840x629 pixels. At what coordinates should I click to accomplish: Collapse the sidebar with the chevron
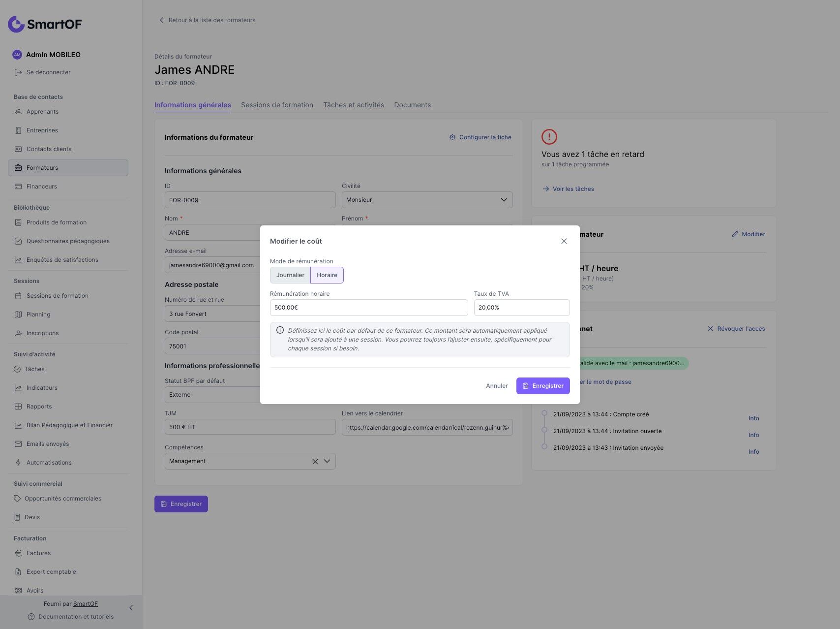(x=131, y=608)
